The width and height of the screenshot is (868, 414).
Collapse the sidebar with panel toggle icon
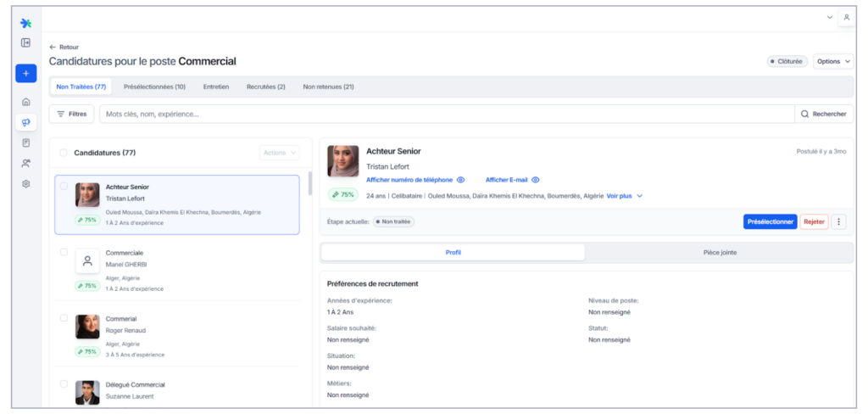pyautogui.click(x=26, y=42)
